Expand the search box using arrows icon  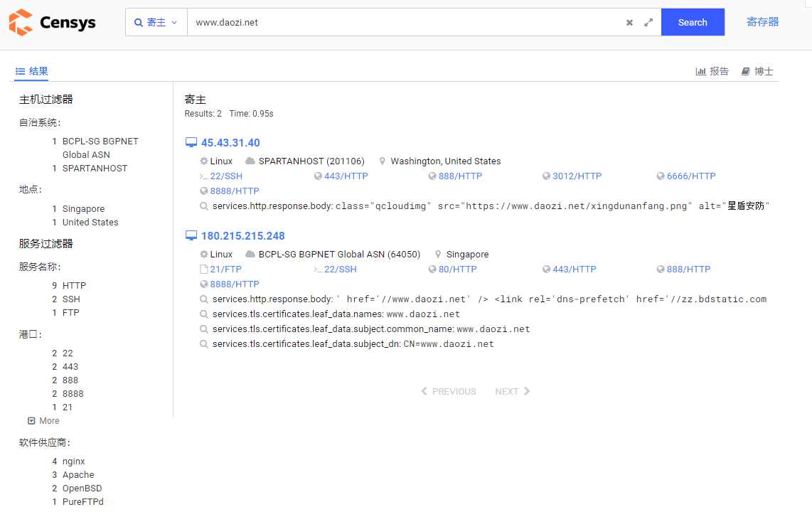pyautogui.click(x=648, y=22)
